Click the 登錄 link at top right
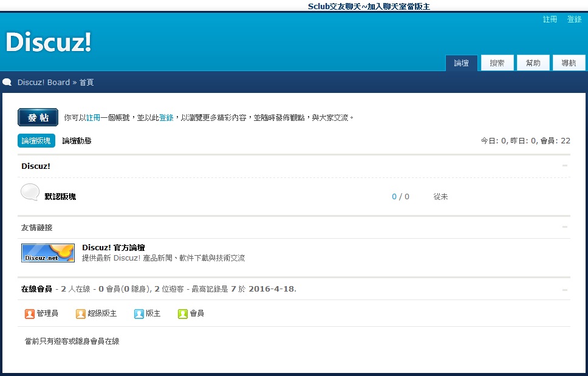Image resolution: width=588 pixels, height=376 pixels. (x=575, y=19)
